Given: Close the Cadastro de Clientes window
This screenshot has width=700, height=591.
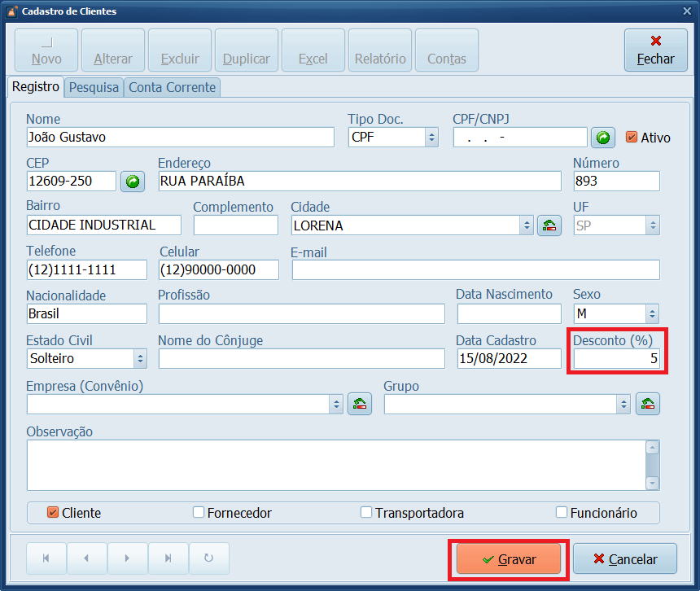Looking at the screenshot, I should [x=687, y=11].
